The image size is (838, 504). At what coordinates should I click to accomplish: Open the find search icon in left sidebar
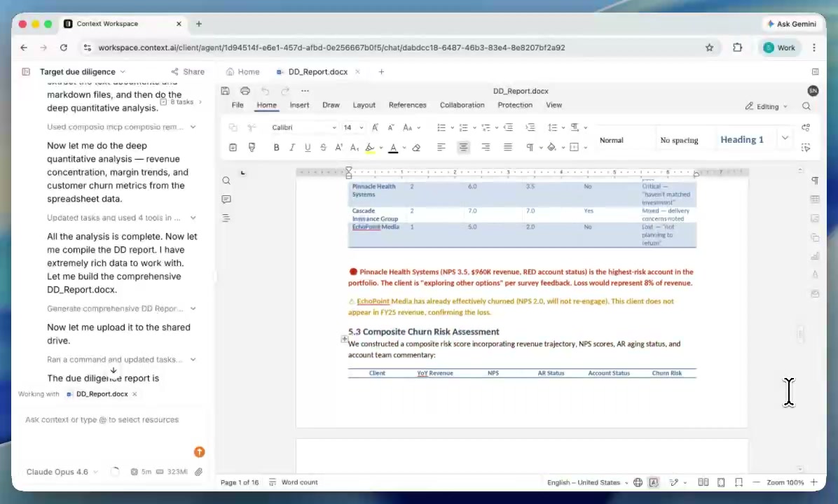point(226,181)
